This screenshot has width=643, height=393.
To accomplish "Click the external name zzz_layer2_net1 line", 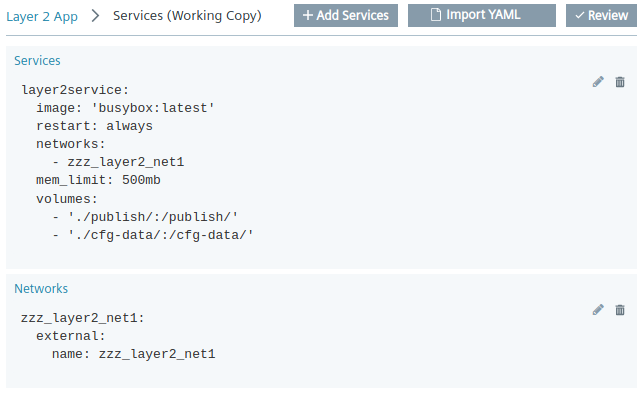I will (134, 354).
